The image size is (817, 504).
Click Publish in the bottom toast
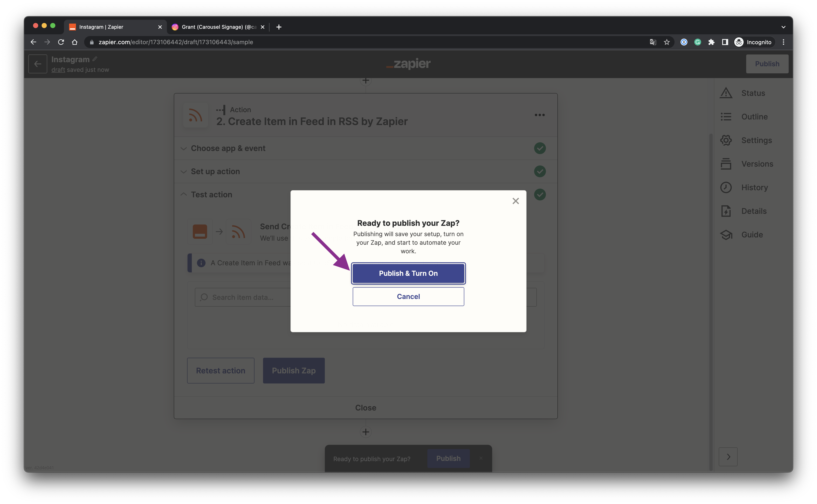coord(448,458)
